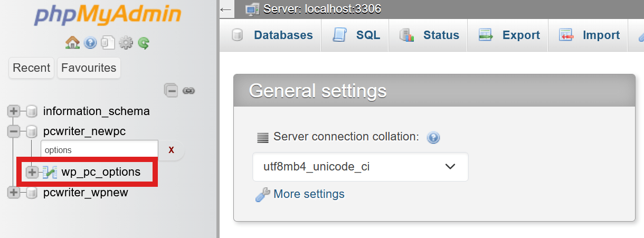Click the Export tab icon
Image resolution: width=644 pixels, height=238 pixels.
click(x=486, y=35)
